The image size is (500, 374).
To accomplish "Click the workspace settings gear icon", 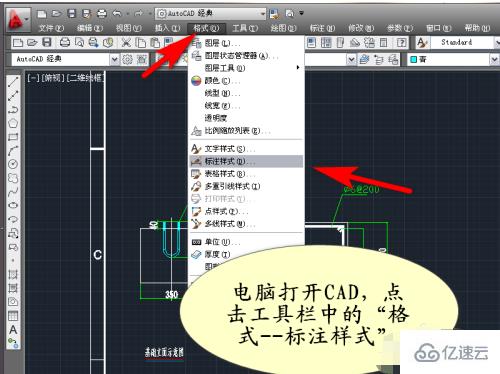I will [x=127, y=59].
